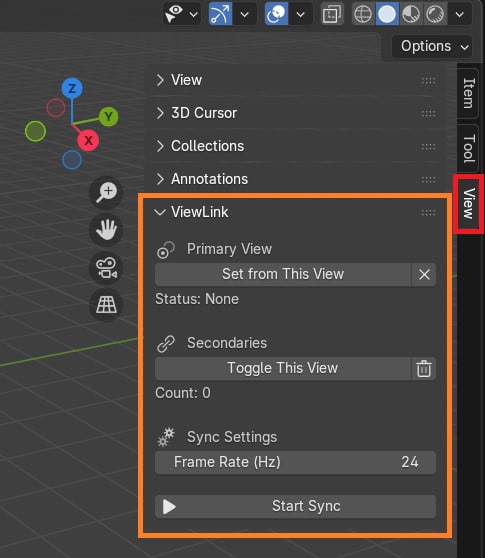Open the Gizmo options dropdown arrow
This screenshot has height=558, width=485.
tap(244, 14)
